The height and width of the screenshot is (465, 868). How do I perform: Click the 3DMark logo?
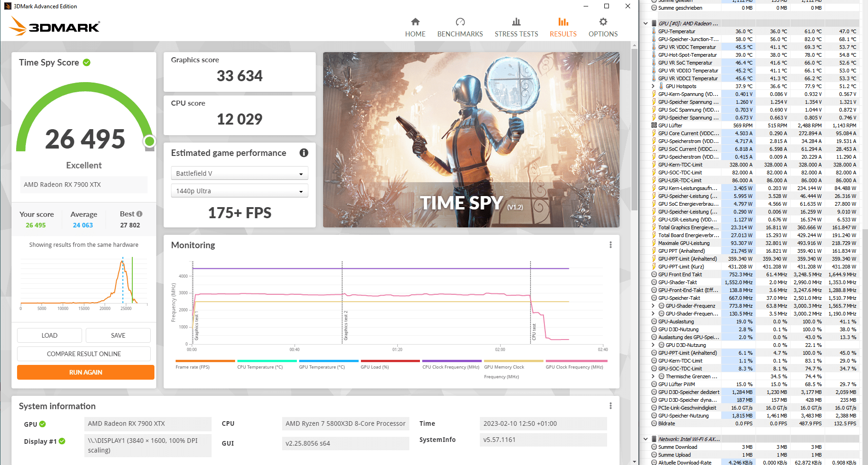point(54,26)
